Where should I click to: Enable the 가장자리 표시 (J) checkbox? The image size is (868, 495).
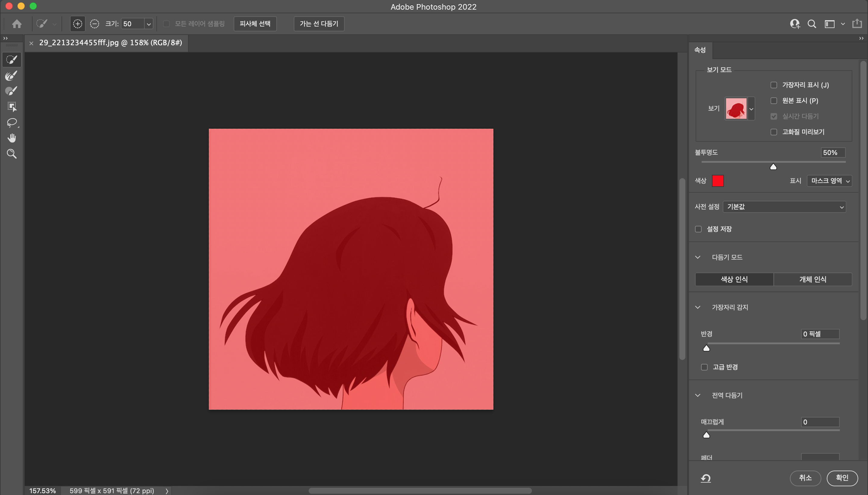coord(774,85)
